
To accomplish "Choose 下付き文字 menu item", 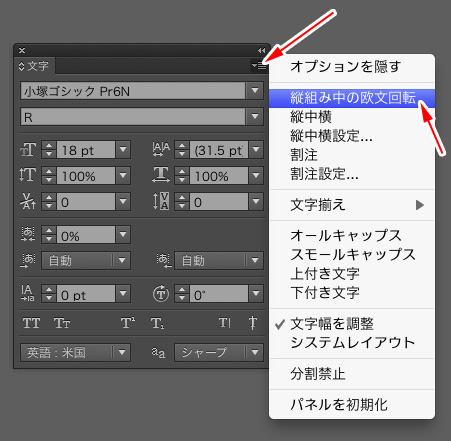I will [352, 293].
